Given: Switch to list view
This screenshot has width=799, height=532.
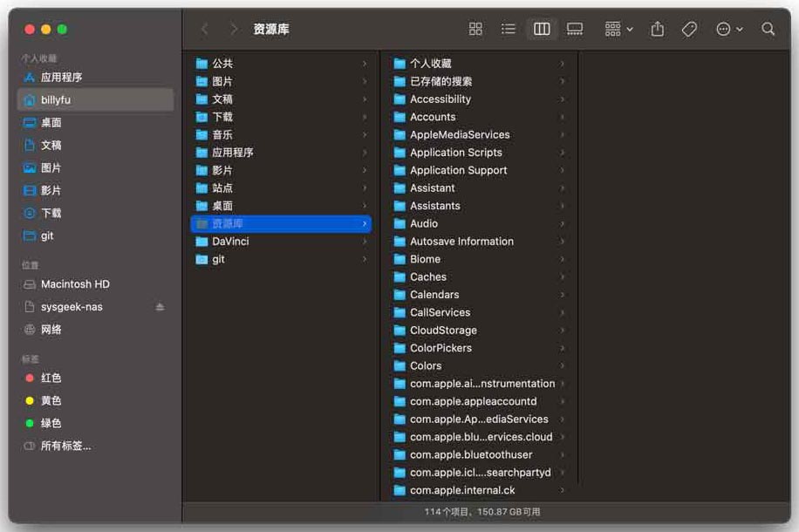Looking at the screenshot, I should coord(509,29).
